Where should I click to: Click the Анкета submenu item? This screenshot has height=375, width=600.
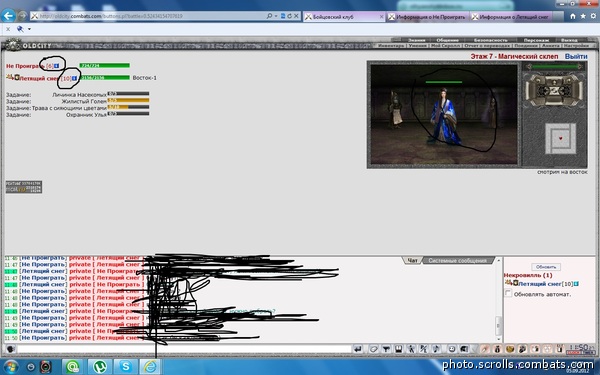pyautogui.click(x=551, y=46)
